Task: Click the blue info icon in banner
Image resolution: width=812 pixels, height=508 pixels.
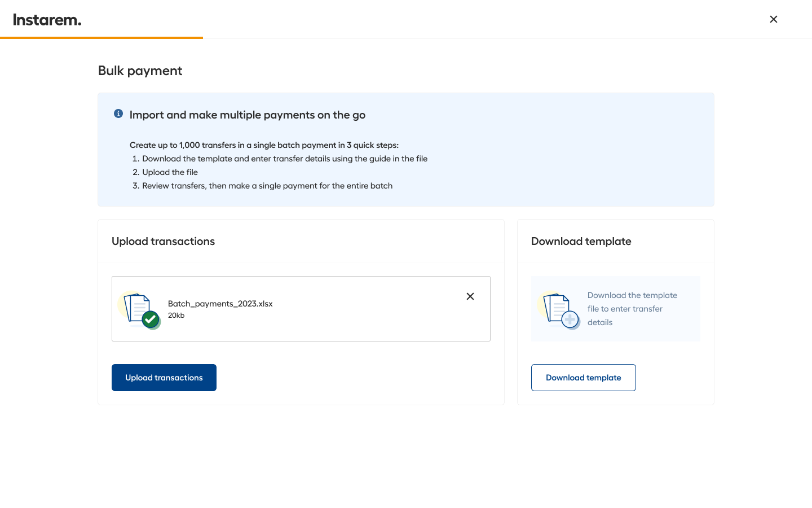Action: click(x=118, y=113)
